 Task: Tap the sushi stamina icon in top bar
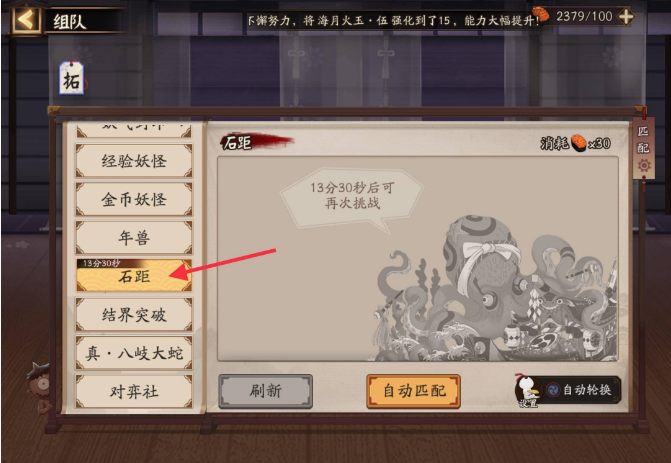(x=541, y=14)
